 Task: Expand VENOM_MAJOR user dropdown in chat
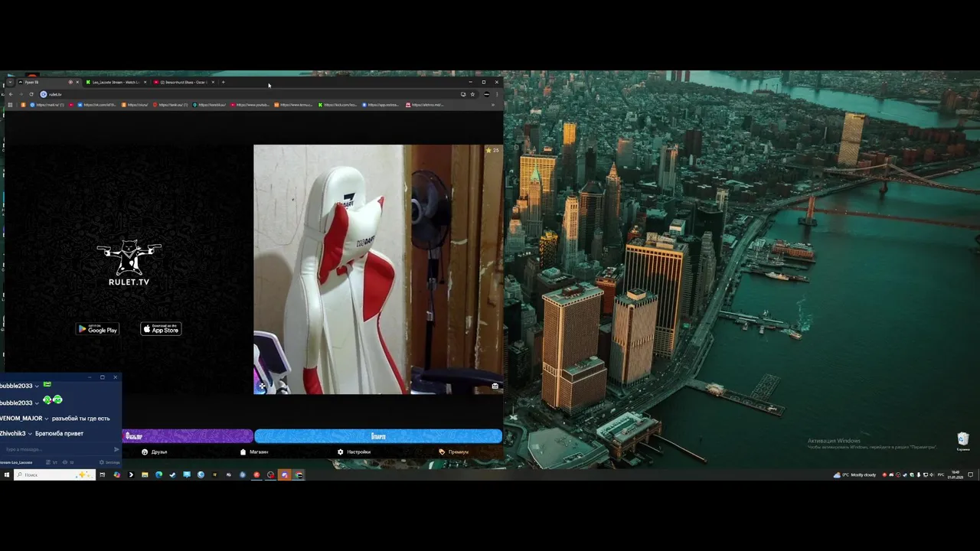coord(47,419)
